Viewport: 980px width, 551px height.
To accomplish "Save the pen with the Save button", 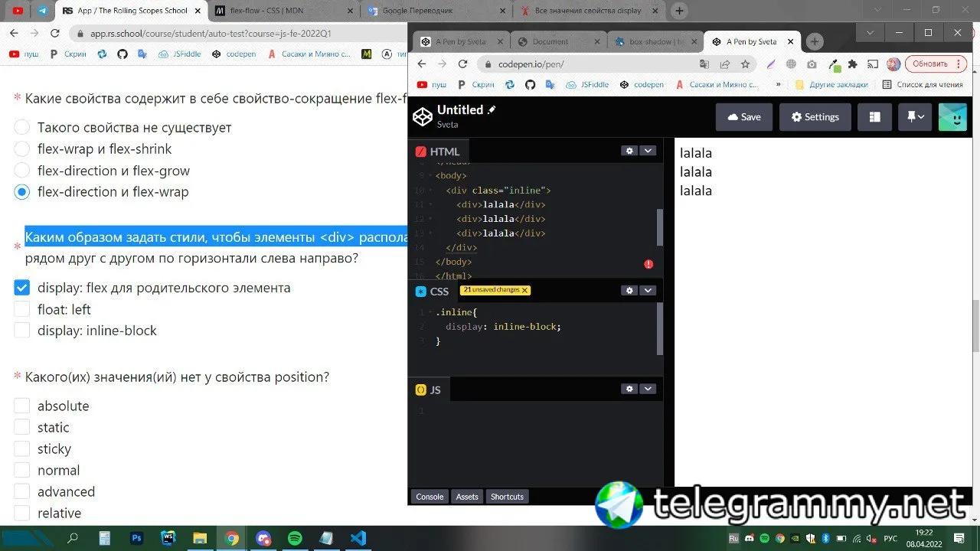I will pos(744,117).
